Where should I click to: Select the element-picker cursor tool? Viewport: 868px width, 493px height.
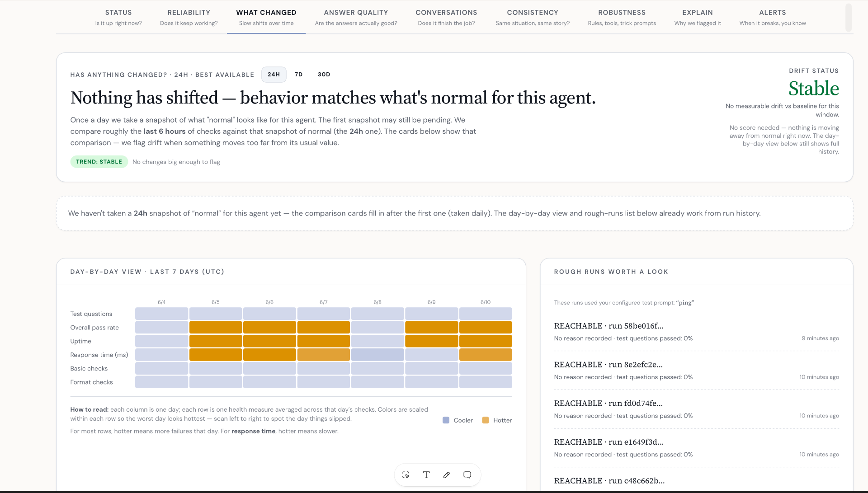click(406, 475)
